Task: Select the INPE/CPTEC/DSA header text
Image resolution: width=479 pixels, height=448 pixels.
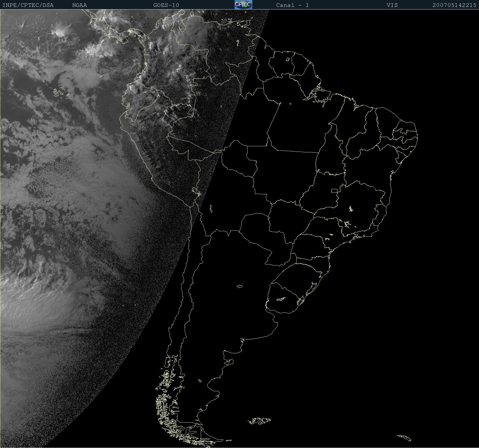Action: pos(28,5)
